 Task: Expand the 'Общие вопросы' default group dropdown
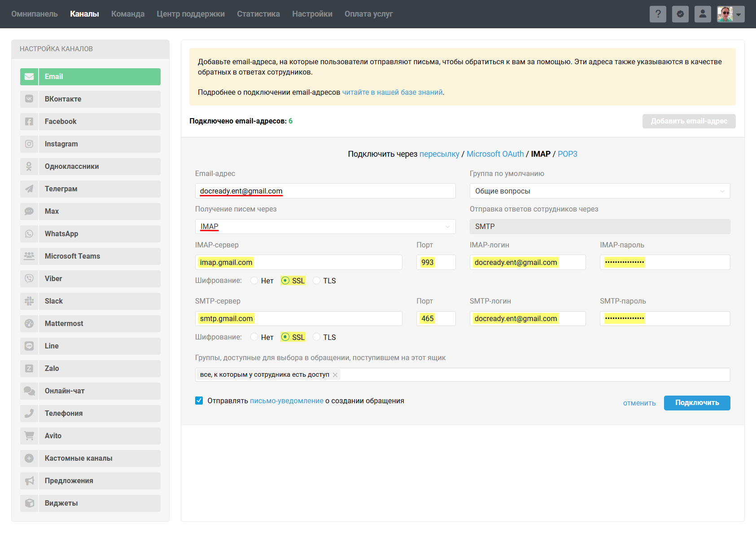(599, 191)
